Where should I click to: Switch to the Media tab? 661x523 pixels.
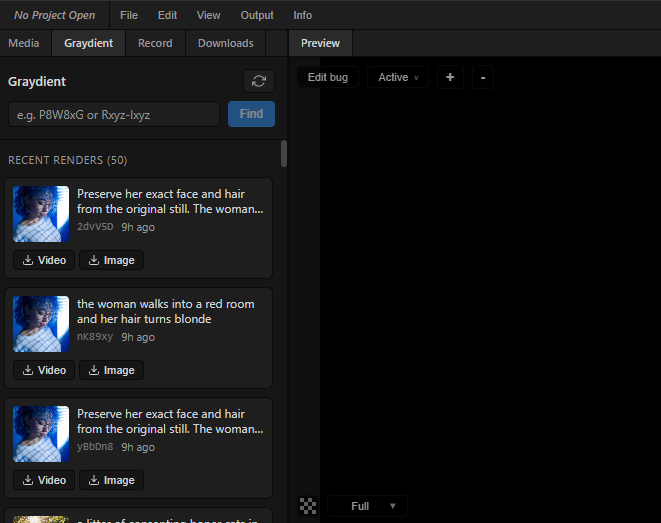[24, 43]
